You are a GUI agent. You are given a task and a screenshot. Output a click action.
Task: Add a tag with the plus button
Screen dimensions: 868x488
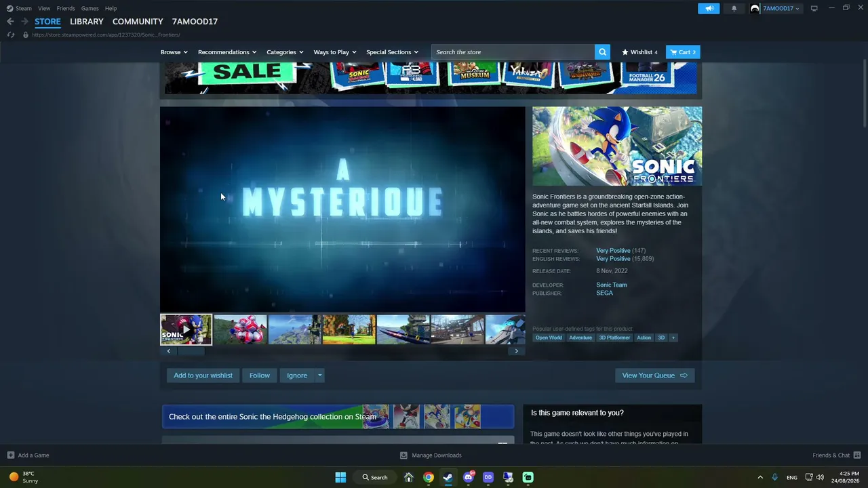pos(673,338)
